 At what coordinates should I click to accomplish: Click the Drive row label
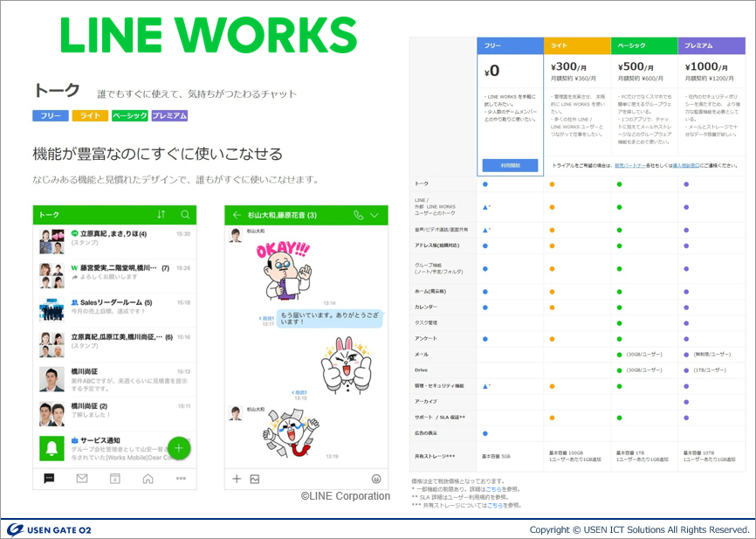[421, 370]
